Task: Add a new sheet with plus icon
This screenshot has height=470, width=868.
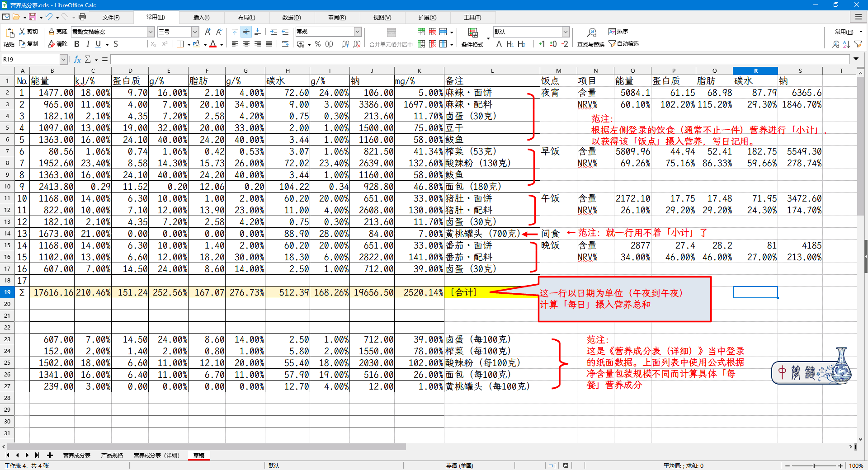Action: click(x=50, y=455)
